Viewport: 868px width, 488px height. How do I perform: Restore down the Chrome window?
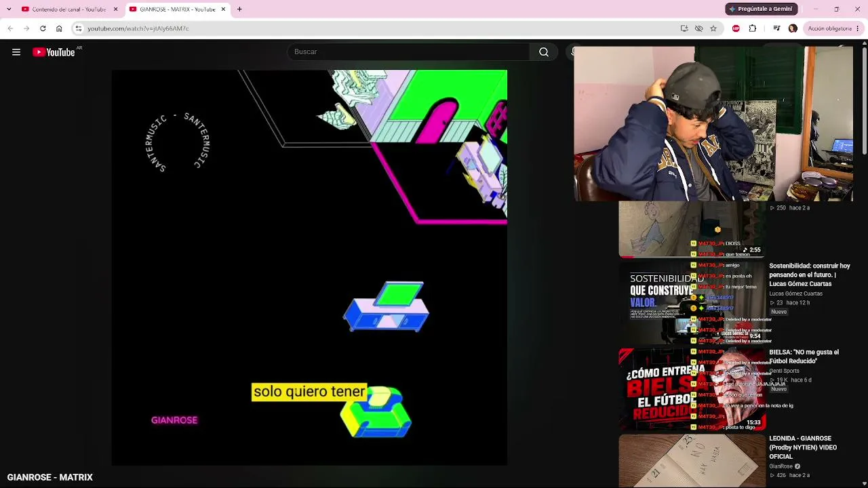[x=837, y=9]
